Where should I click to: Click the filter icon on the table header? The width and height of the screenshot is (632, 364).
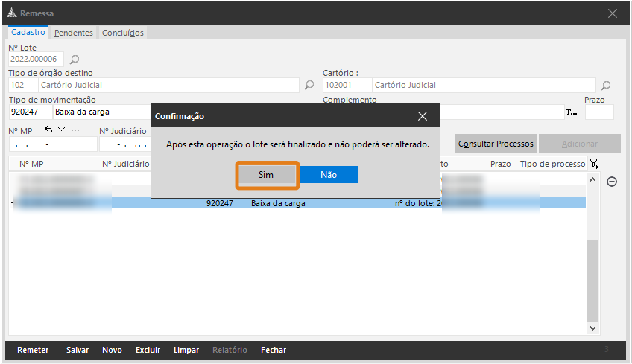(x=594, y=164)
